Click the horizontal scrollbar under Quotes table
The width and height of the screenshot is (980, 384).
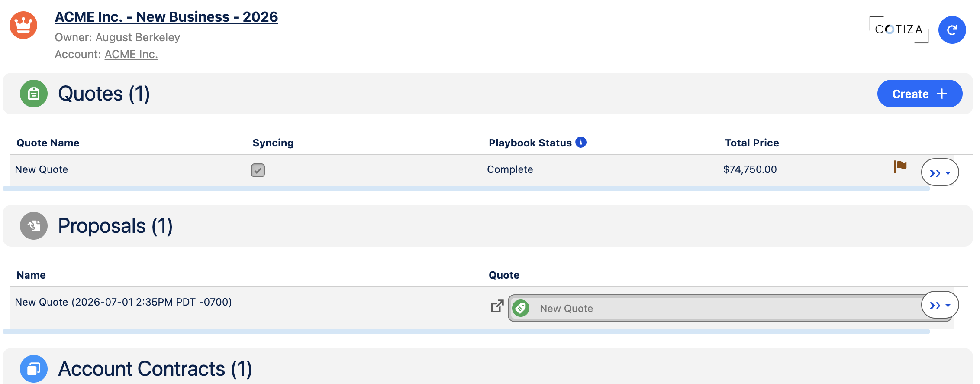(466, 189)
